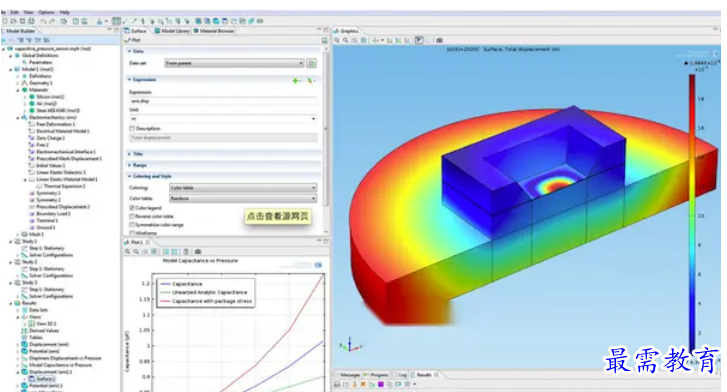
Task: Click the yellow 点击查看源网页 tooltip link
Action: [277, 216]
